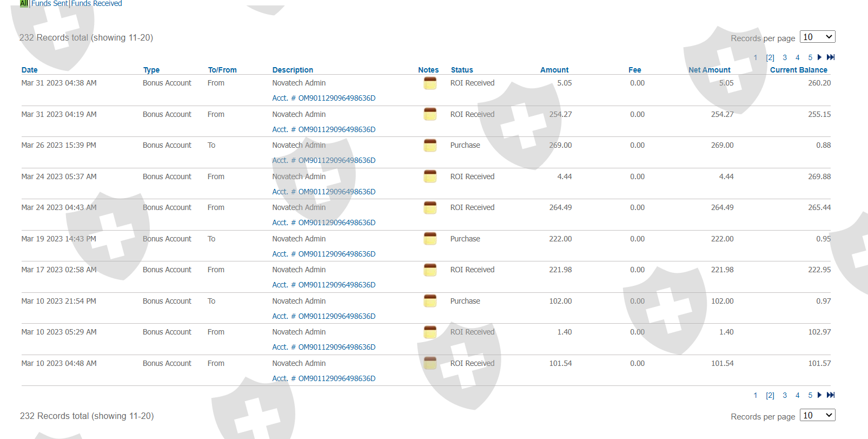Select the 221.98 net amount cell
This screenshot has height=439, width=868.
722,270
